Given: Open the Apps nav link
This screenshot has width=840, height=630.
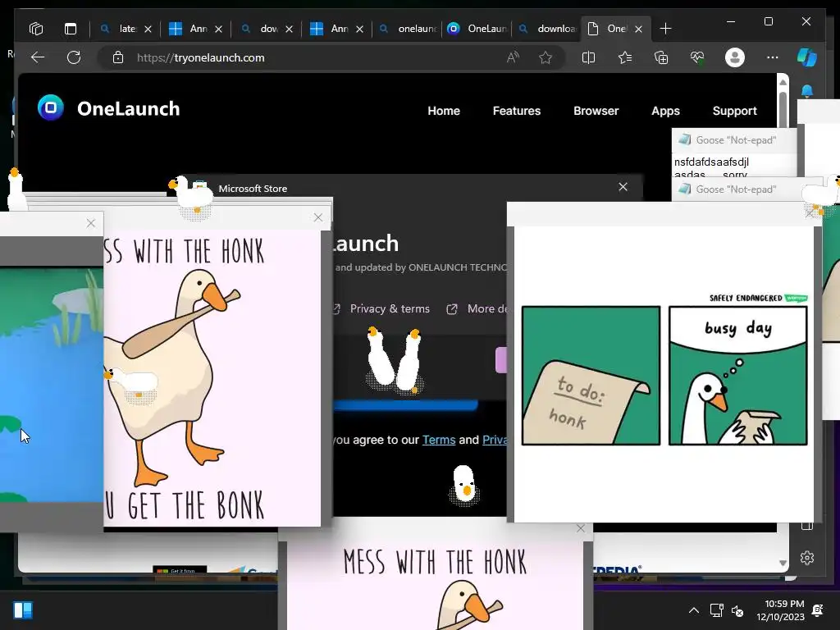Looking at the screenshot, I should [x=665, y=111].
